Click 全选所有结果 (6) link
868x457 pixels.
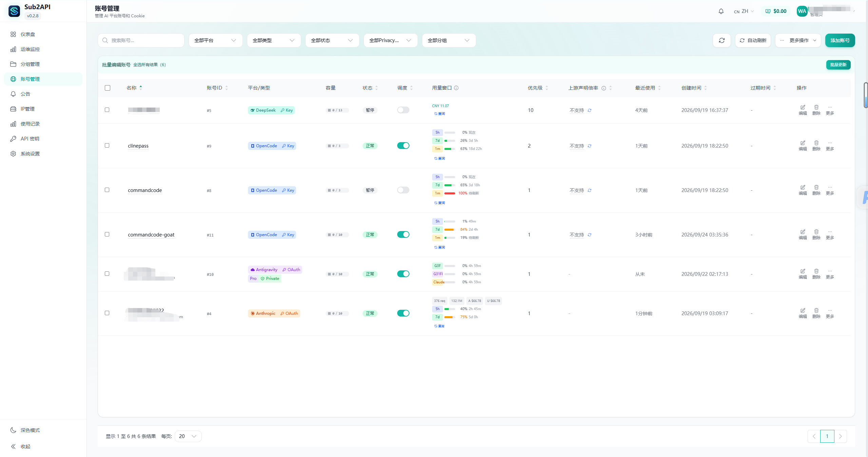tap(150, 65)
